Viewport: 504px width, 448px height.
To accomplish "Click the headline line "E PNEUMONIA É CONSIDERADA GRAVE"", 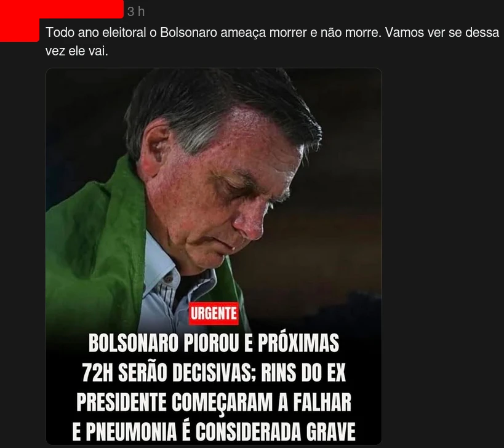I will pyautogui.click(x=214, y=431).
